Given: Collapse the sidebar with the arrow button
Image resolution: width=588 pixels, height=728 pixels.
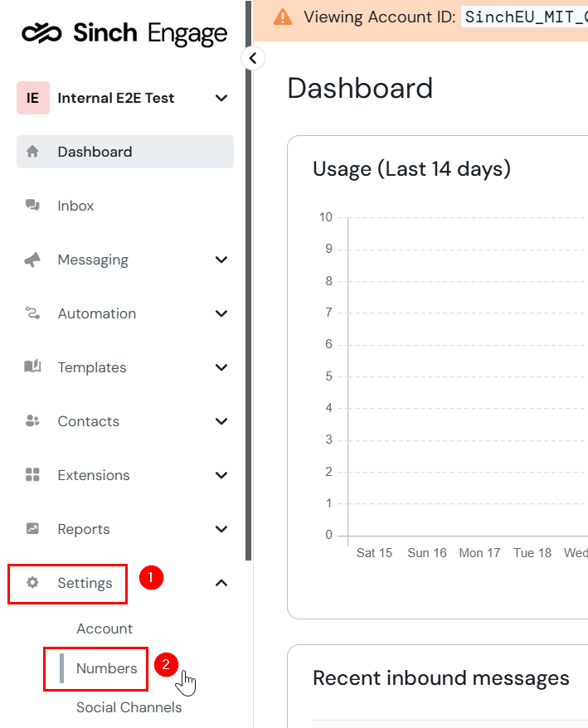Looking at the screenshot, I should pos(253,59).
